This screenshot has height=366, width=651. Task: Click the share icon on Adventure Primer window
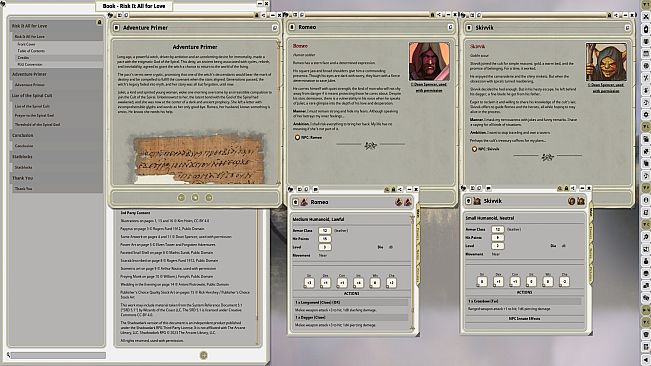pyautogui.click(x=263, y=15)
